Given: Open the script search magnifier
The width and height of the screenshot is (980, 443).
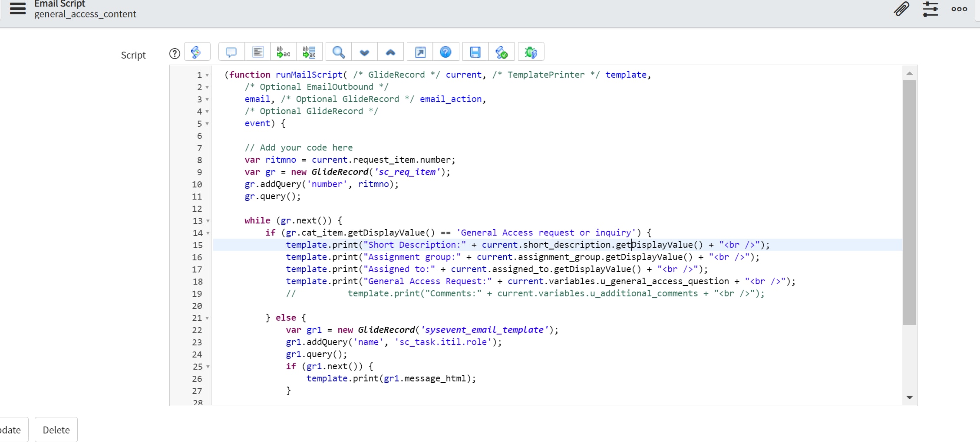Looking at the screenshot, I should coord(339,53).
